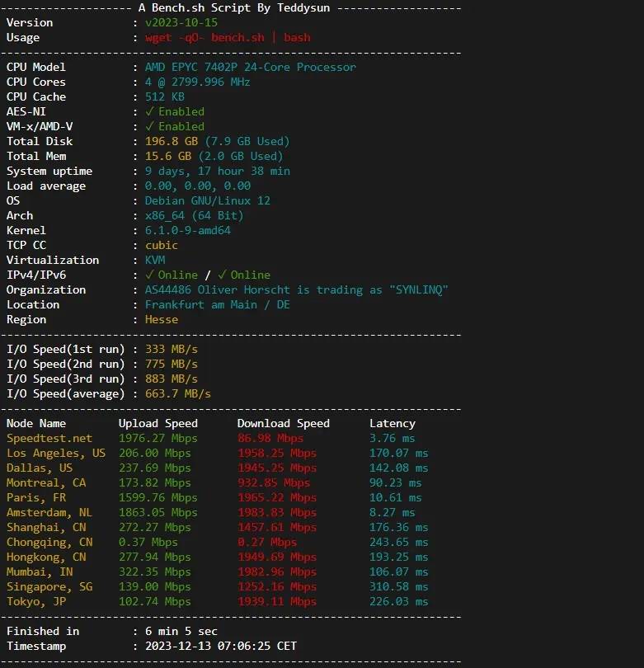Click the version text v2023-10-15
This screenshot has height=668, width=644.
(x=181, y=22)
